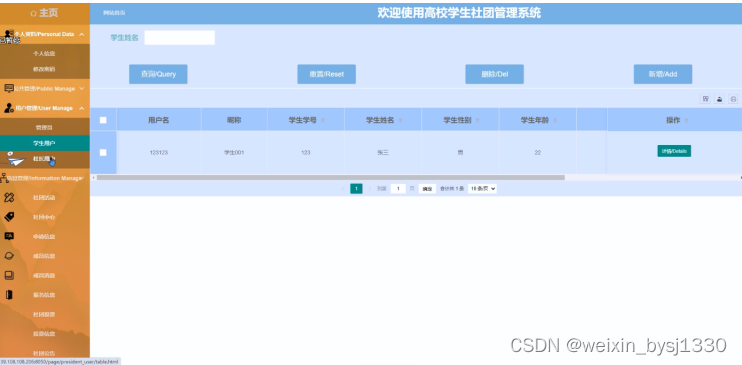Sort by 学生姓名 column arrows

(x=400, y=121)
